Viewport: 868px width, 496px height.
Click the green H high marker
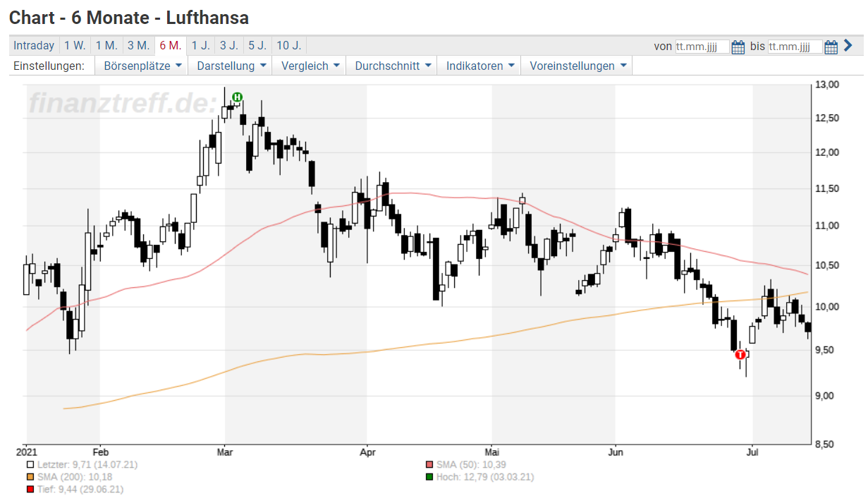click(x=238, y=97)
